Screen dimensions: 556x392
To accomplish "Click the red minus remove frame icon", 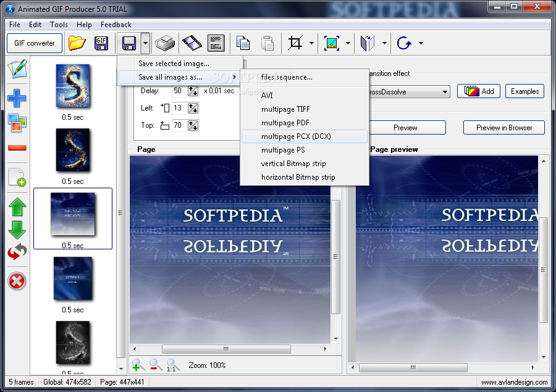I will (x=17, y=148).
